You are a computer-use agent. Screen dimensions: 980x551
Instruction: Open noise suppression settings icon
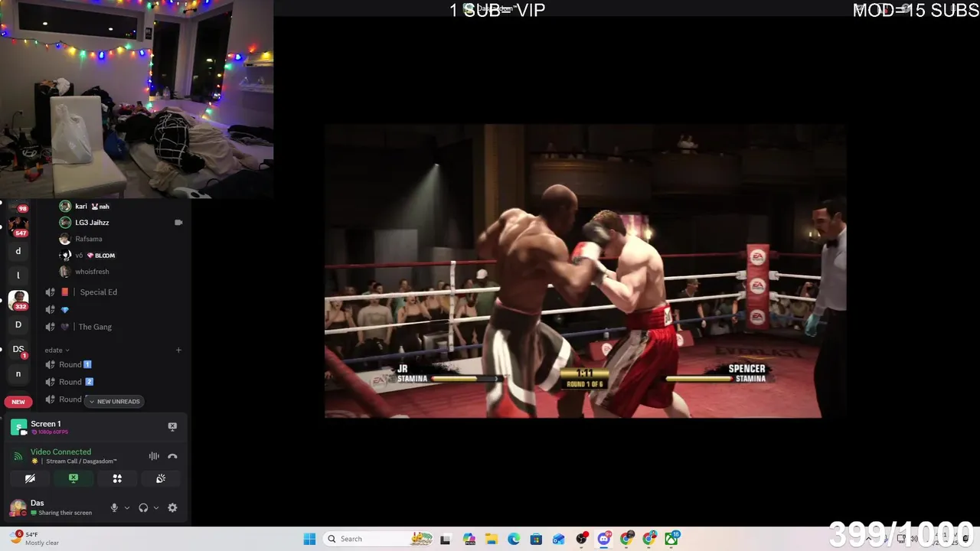tap(154, 456)
